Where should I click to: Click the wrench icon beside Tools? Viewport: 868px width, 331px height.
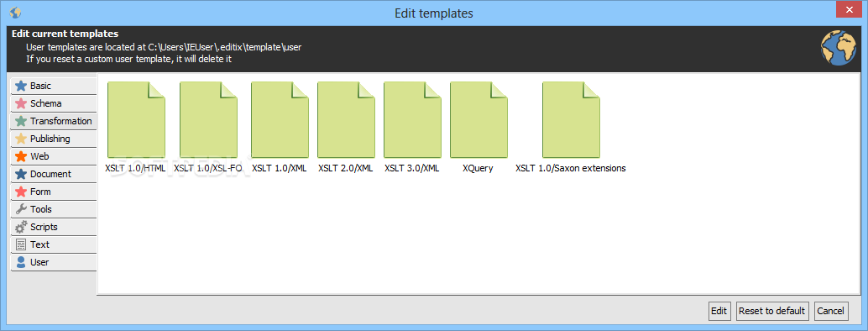(x=21, y=209)
